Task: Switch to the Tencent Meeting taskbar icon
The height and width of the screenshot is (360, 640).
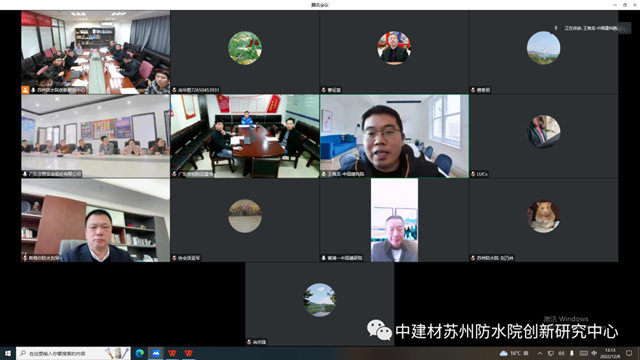Action: click(x=156, y=353)
